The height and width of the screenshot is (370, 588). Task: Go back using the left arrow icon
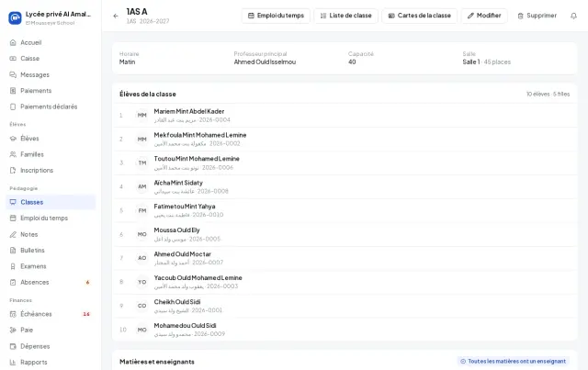coord(116,16)
